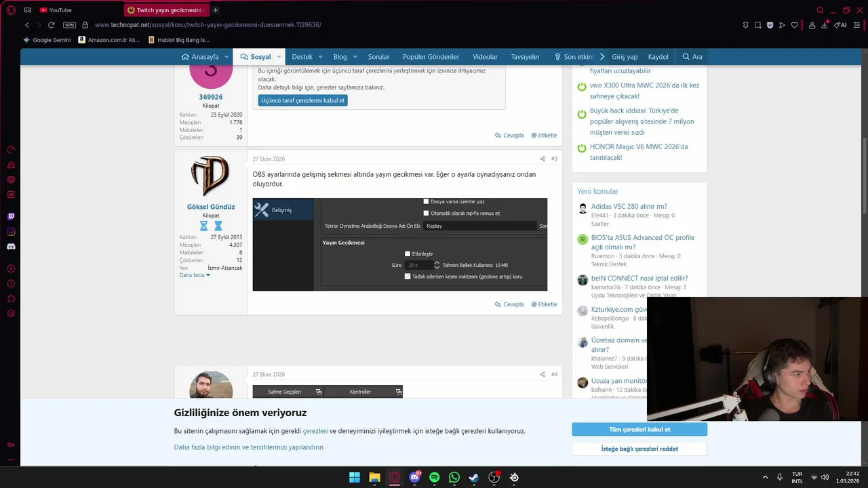The width and height of the screenshot is (868, 488).
Task: Open the Google Gemini bookmark
Action: point(47,40)
